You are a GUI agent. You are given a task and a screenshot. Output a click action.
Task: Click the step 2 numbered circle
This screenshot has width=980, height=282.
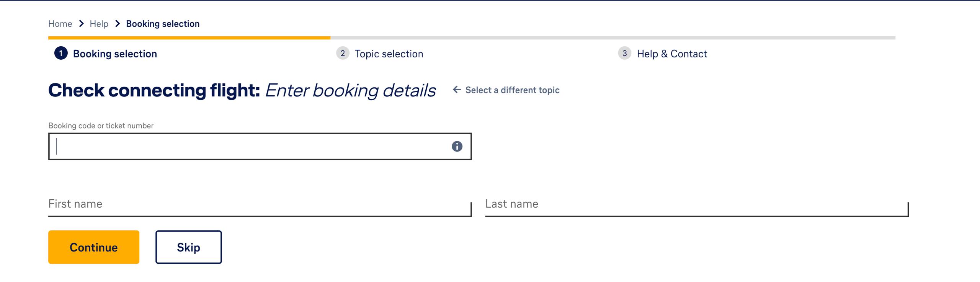[x=343, y=53]
